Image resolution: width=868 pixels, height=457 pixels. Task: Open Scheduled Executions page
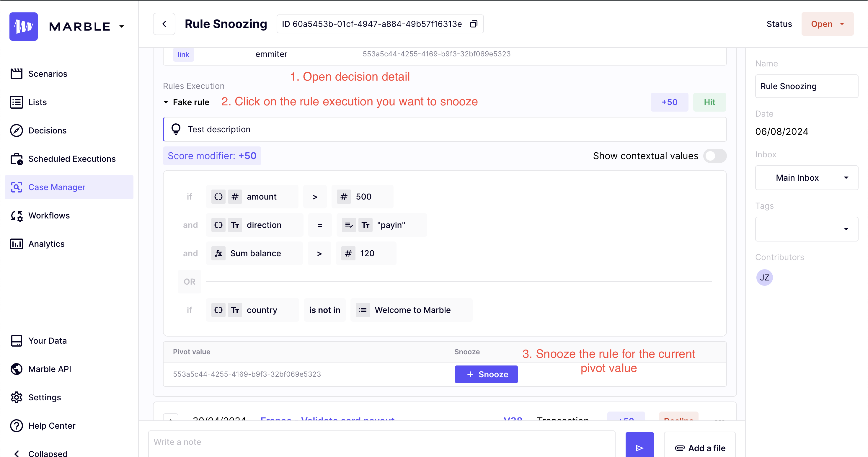tap(69, 159)
